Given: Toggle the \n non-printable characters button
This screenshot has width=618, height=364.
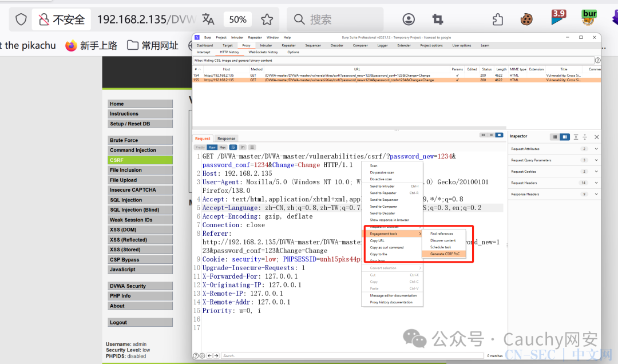Looking at the screenshot, I should 243,147.
